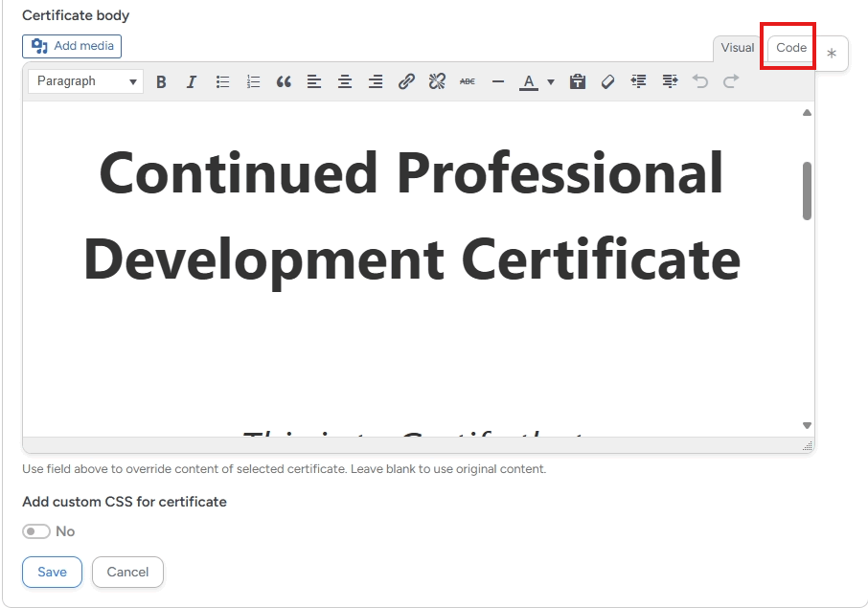Insert a horizontal line

click(x=498, y=82)
